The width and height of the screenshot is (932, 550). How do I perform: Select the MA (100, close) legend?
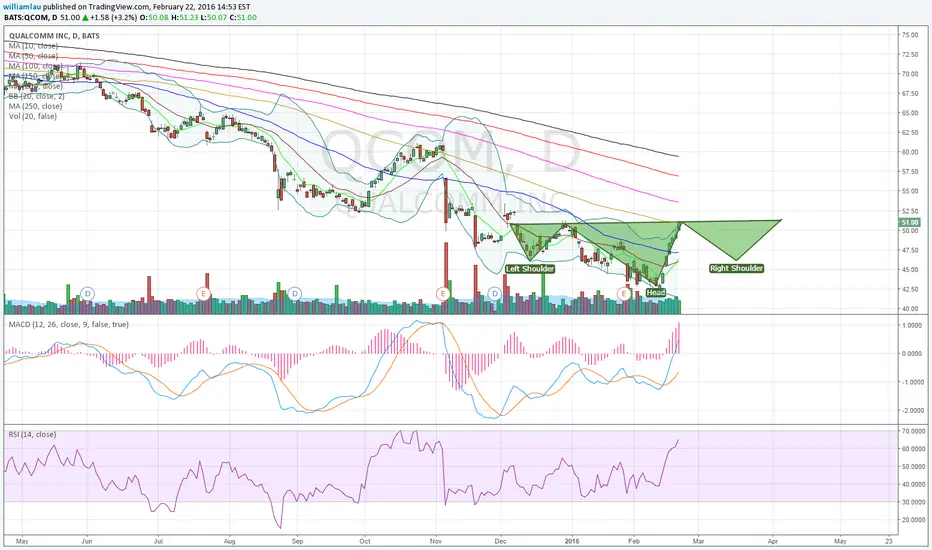coord(36,66)
